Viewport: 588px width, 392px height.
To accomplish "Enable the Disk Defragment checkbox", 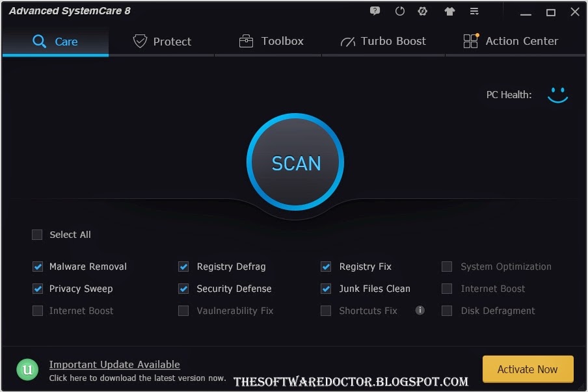I will (447, 311).
